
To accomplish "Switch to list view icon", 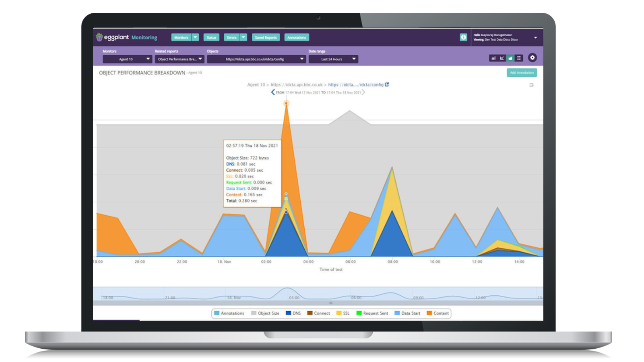I will 519,58.
